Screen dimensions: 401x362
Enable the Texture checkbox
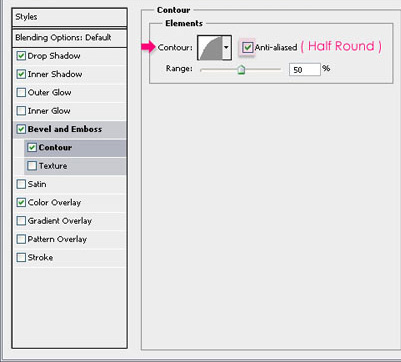click(32, 166)
